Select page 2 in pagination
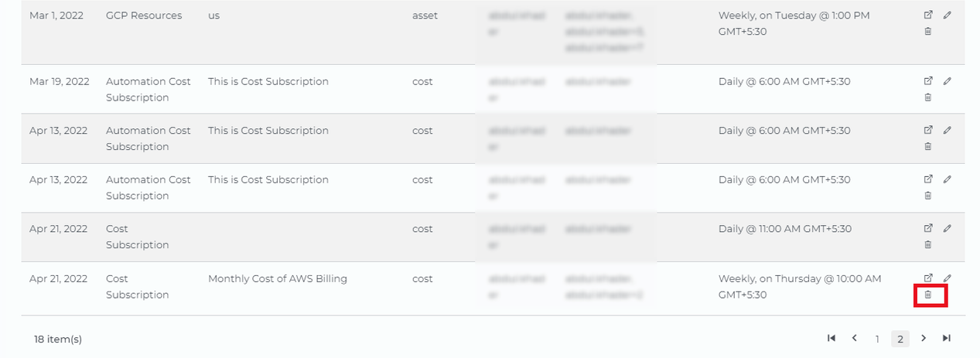 pyautogui.click(x=900, y=339)
